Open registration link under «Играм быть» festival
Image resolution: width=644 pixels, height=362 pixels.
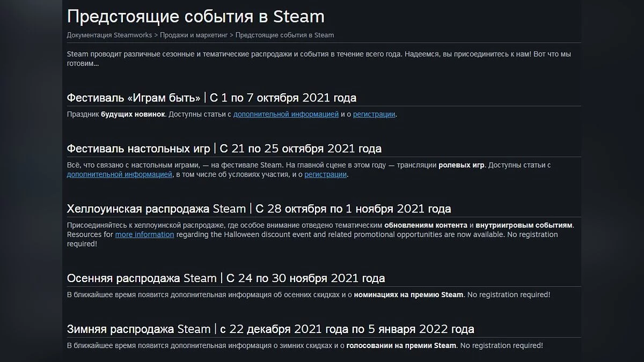pyautogui.click(x=374, y=114)
